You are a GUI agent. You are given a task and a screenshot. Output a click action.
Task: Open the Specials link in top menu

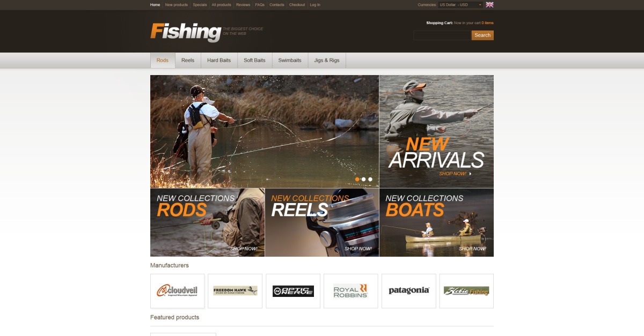pos(200,5)
